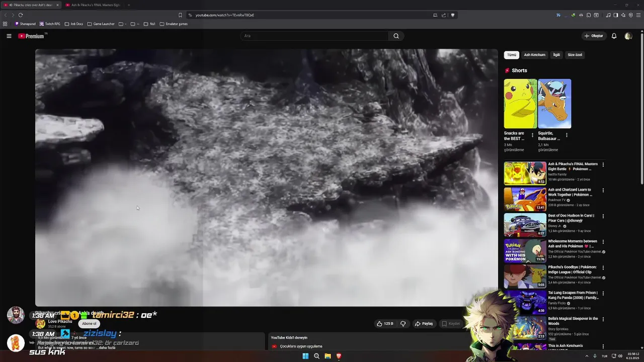
Task: Open the Love Pikachu channel name
Action: point(60,321)
